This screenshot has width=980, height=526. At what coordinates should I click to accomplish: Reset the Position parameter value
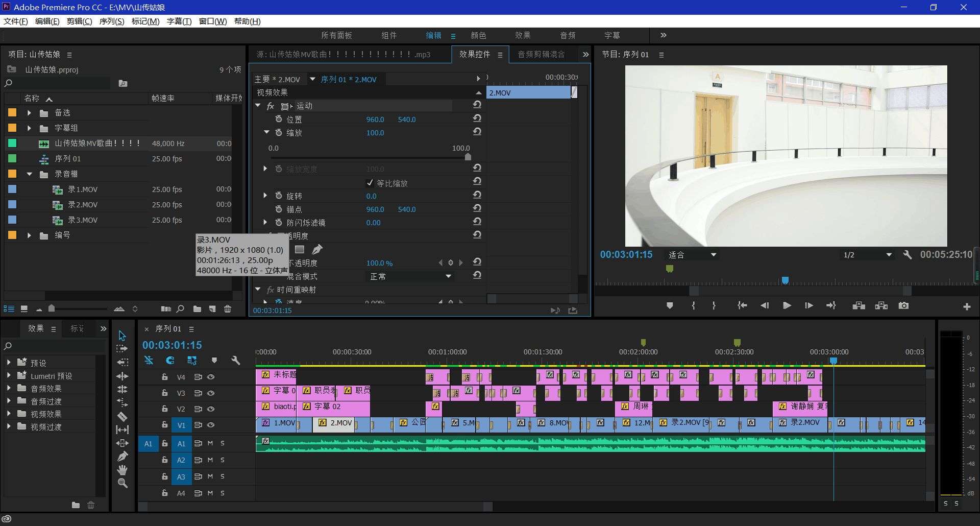477,118
